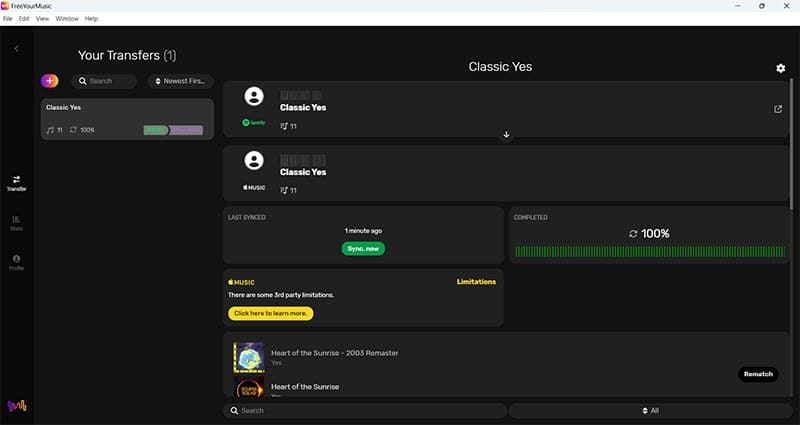The height and width of the screenshot is (425, 800).
Task: Click the second Heart of the Sunrise album art
Action: pos(249,387)
